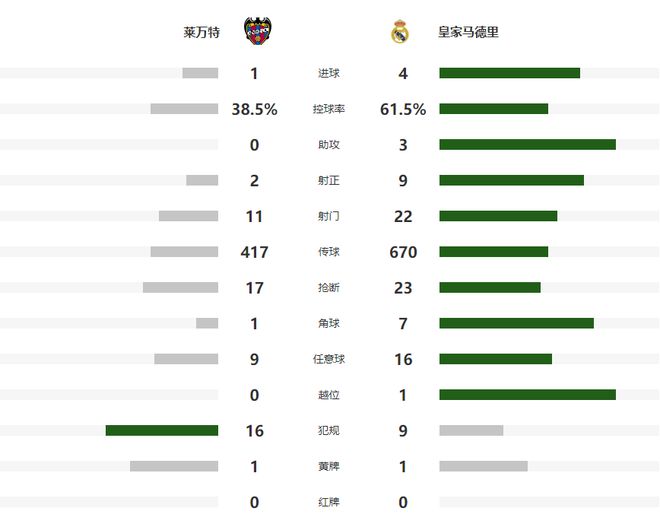Click the Levante club crest icon
660x527 pixels.
point(258,32)
